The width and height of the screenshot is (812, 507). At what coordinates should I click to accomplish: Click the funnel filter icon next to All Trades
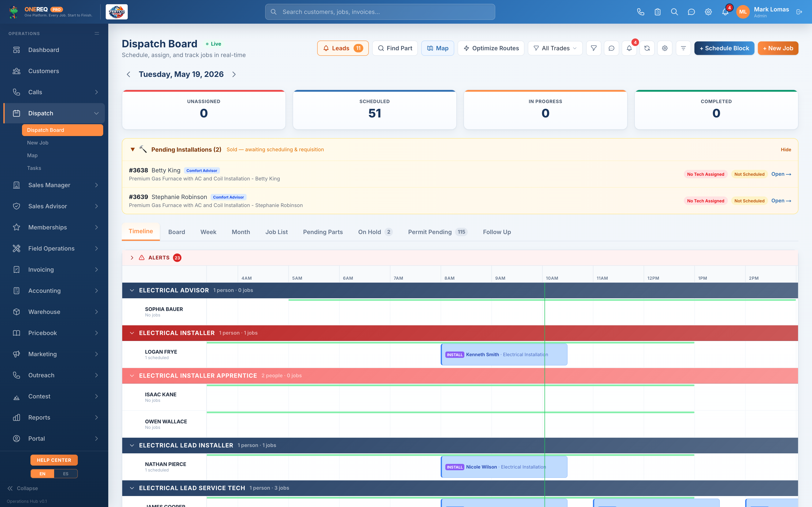pyautogui.click(x=594, y=48)
